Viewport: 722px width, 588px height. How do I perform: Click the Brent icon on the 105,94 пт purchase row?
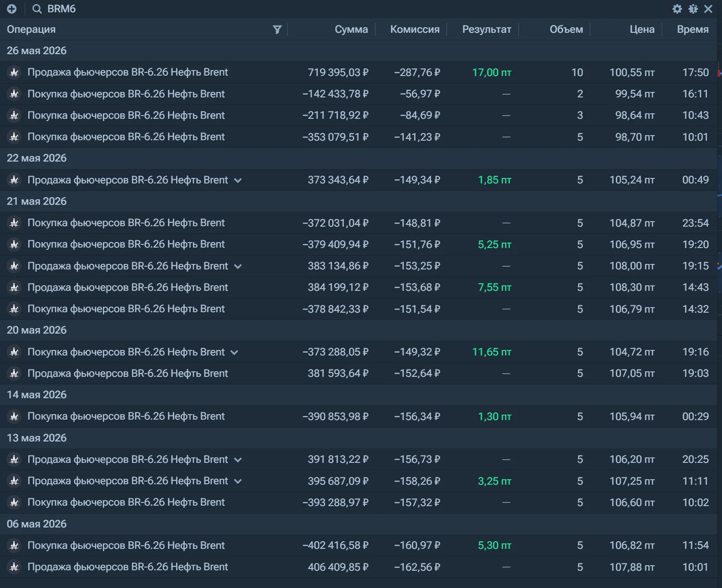(15, 416)
